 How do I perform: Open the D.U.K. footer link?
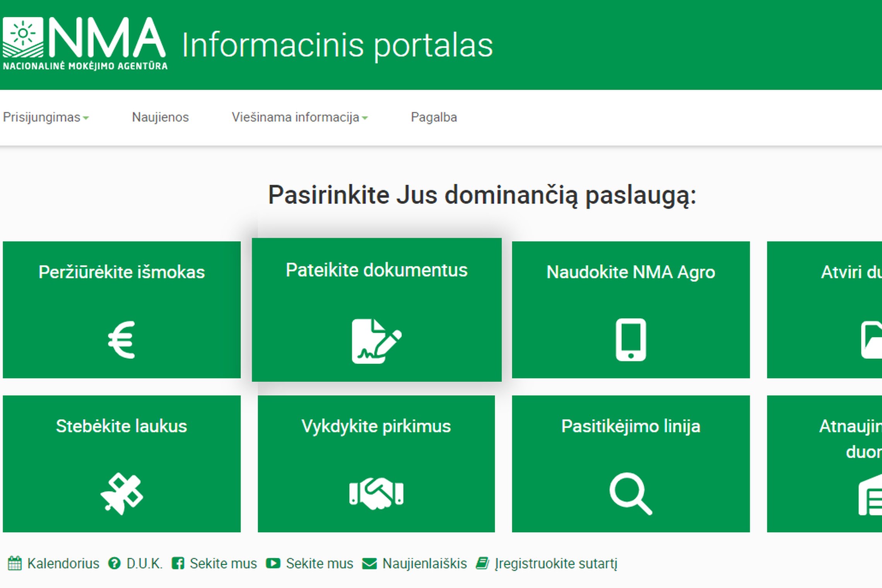(135, 564)
